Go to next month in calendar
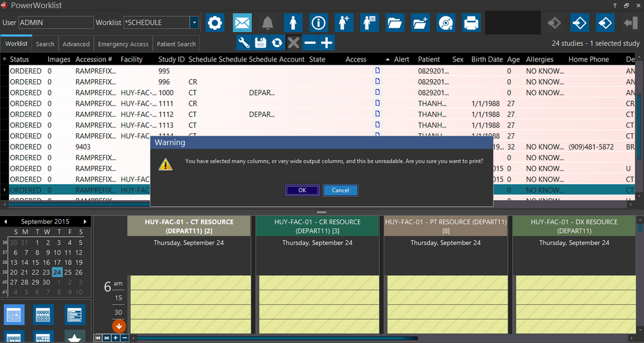Screen dimensions: 644x343 (x=86, y=222)
